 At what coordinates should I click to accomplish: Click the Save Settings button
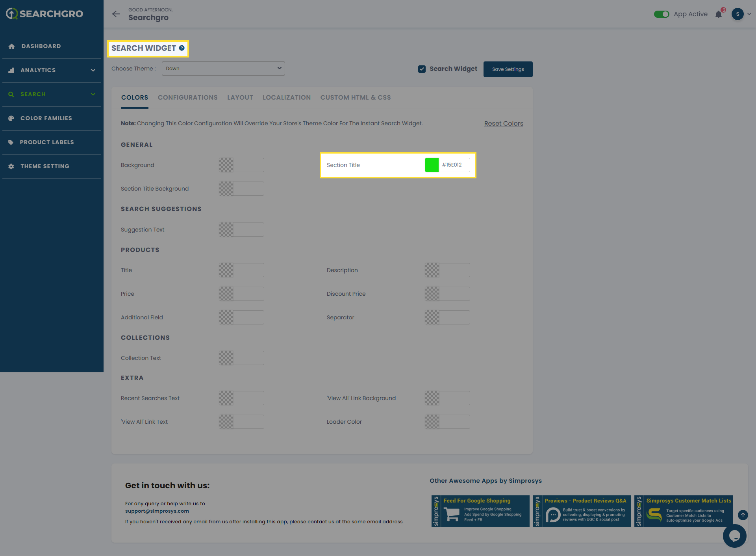point(508,69)
